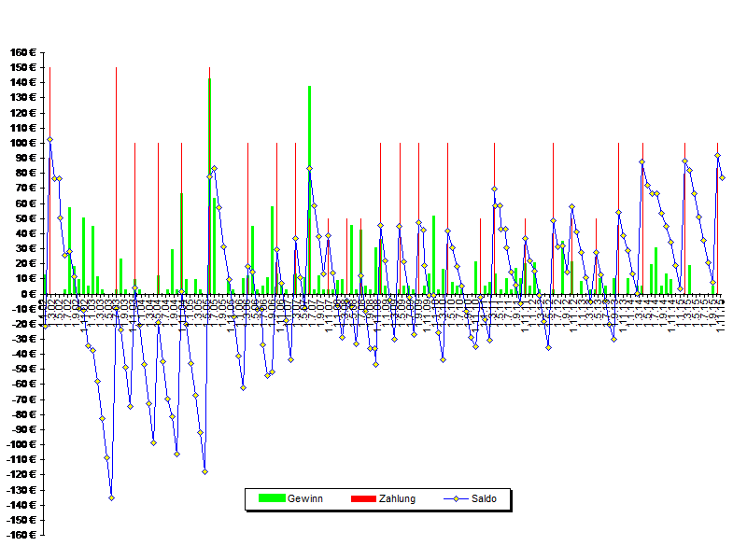Click the green Gewinn legend swatch
Screen dimensions: 747x560
272,498
